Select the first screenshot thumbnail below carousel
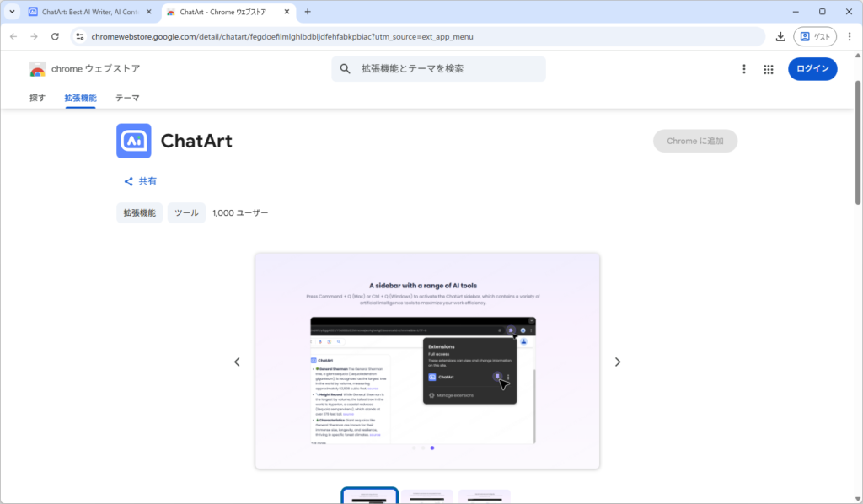The image size is (863, 504). (369, 496)
